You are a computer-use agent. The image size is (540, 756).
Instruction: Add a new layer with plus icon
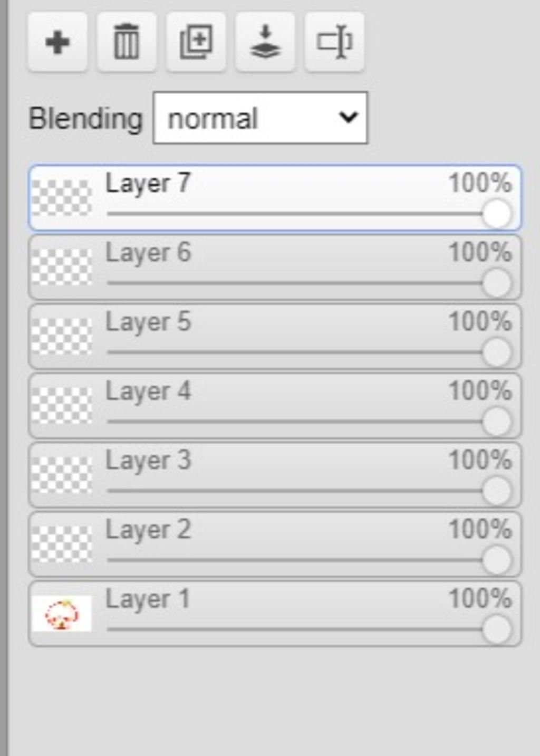[x=57, y=42]
